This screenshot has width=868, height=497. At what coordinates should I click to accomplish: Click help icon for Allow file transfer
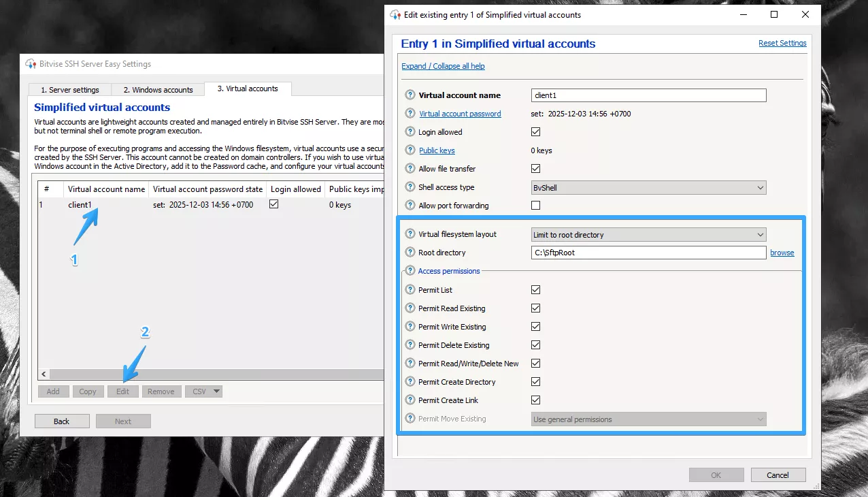tap(410, 169)
